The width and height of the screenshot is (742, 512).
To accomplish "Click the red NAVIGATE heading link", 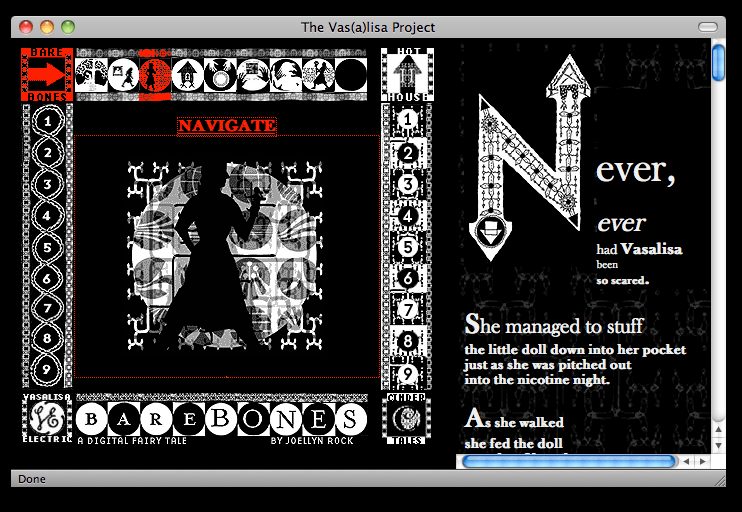I will click(x=227, y=126).
